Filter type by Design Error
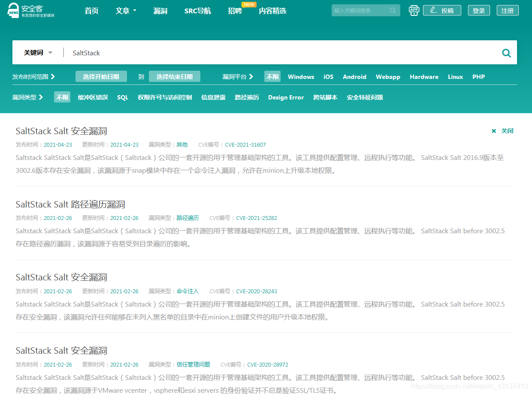Image resolution: width=532 pixels, height=394 pixels. click(x=286, y=97)
